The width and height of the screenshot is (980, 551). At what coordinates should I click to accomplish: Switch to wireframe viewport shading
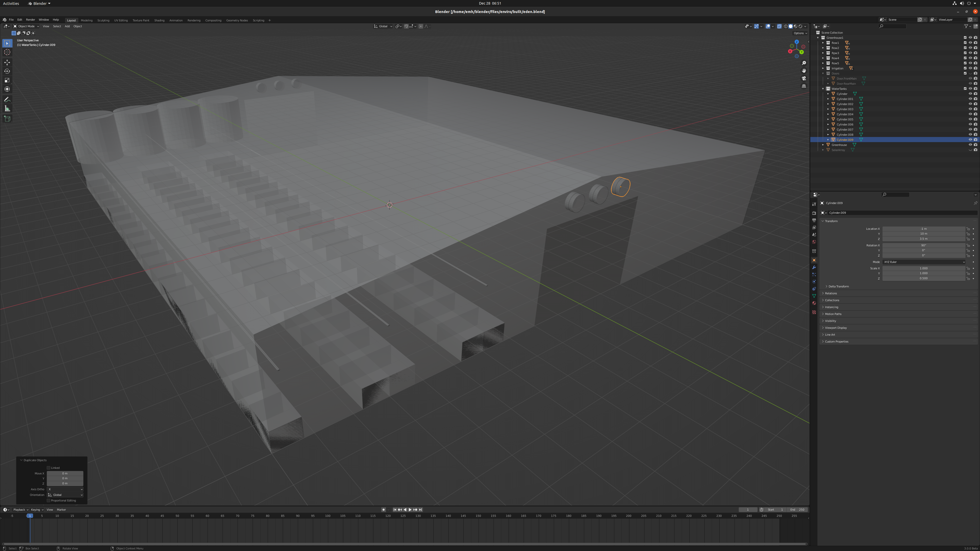(x=786, y=26)
